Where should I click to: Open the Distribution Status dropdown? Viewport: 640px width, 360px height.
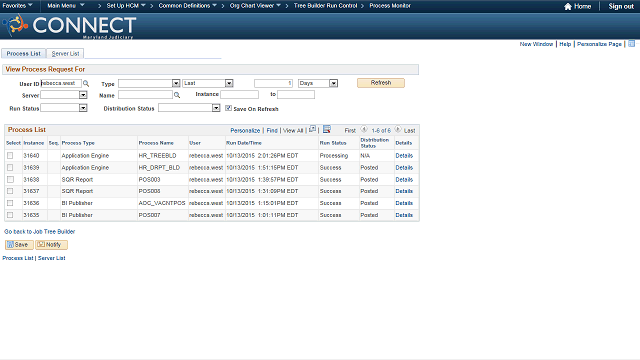(189, 108)
